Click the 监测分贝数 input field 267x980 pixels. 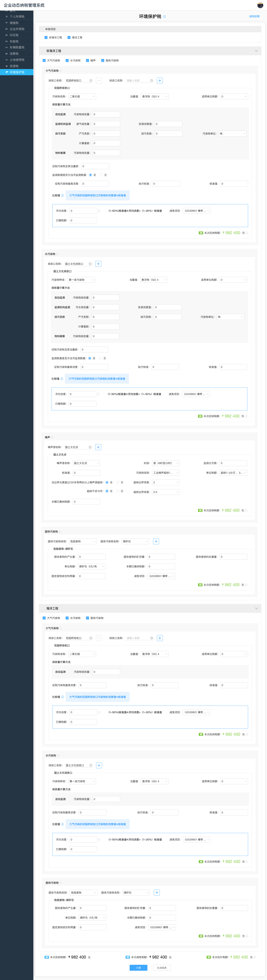(233, 463)
